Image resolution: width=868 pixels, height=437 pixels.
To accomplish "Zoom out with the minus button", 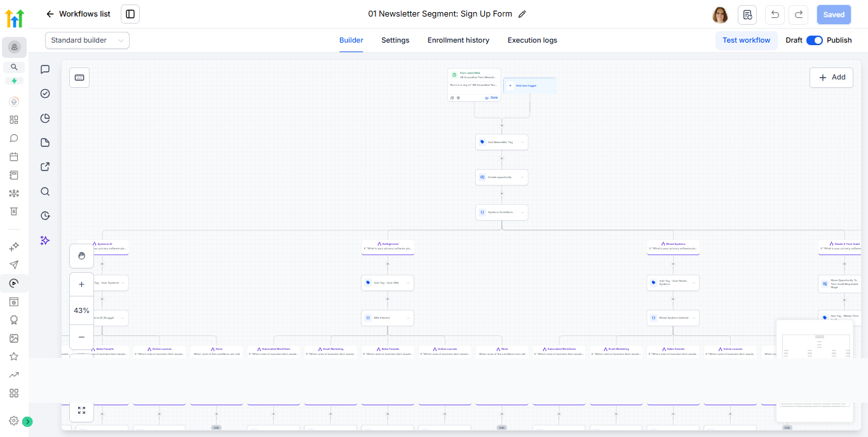I will coord(81,336).
